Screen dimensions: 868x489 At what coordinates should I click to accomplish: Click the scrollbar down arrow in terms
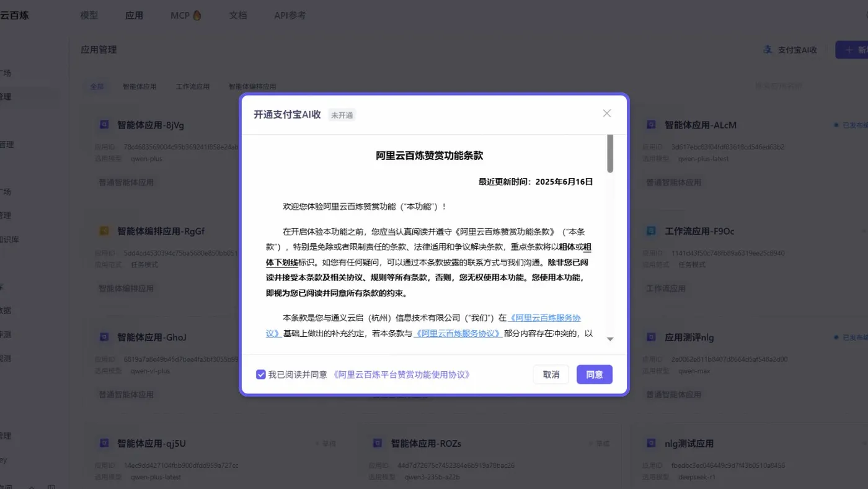click(610, 339)
